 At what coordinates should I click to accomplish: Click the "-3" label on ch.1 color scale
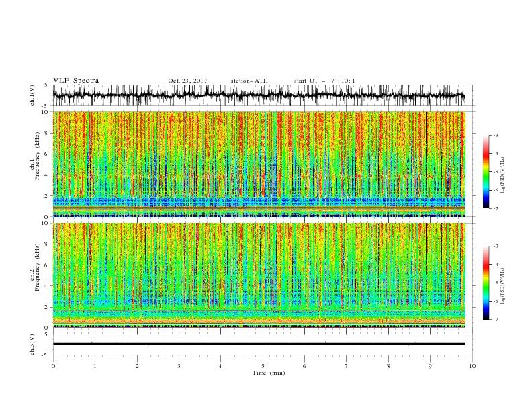click(495, 135)
